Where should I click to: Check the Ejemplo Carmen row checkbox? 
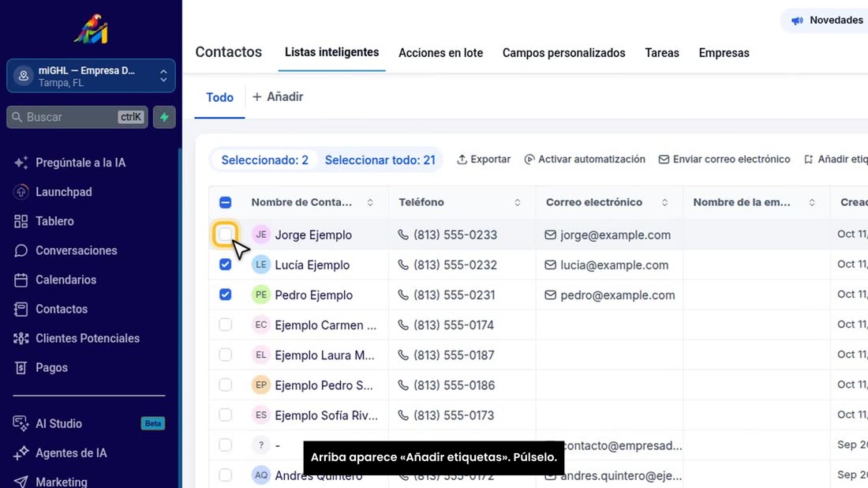[x=226, y=325]
